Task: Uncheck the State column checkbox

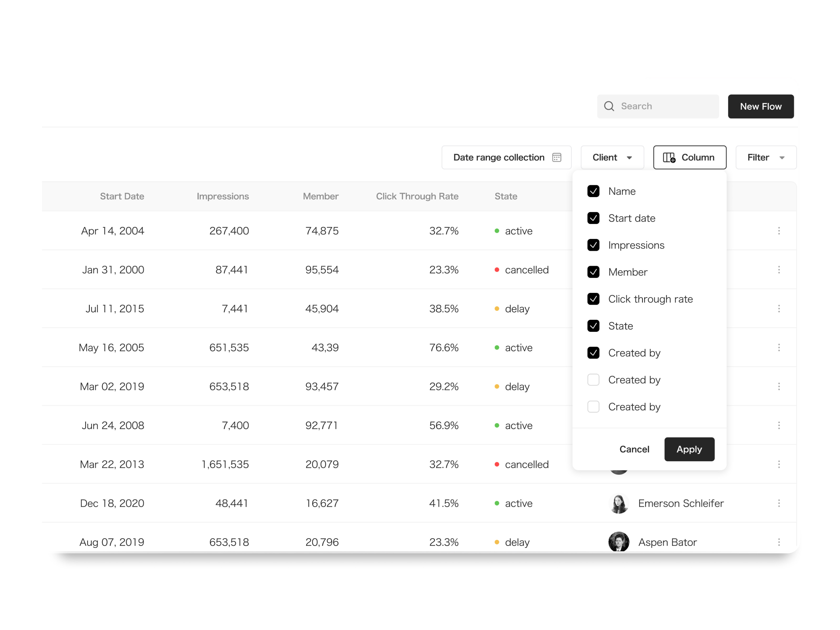Action: (593, 326)
